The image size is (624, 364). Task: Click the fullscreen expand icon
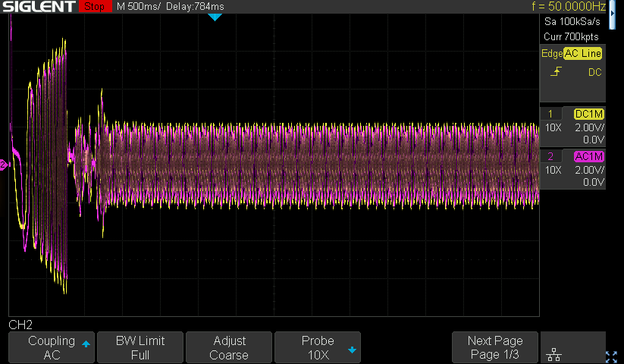[x=611, y=356]
